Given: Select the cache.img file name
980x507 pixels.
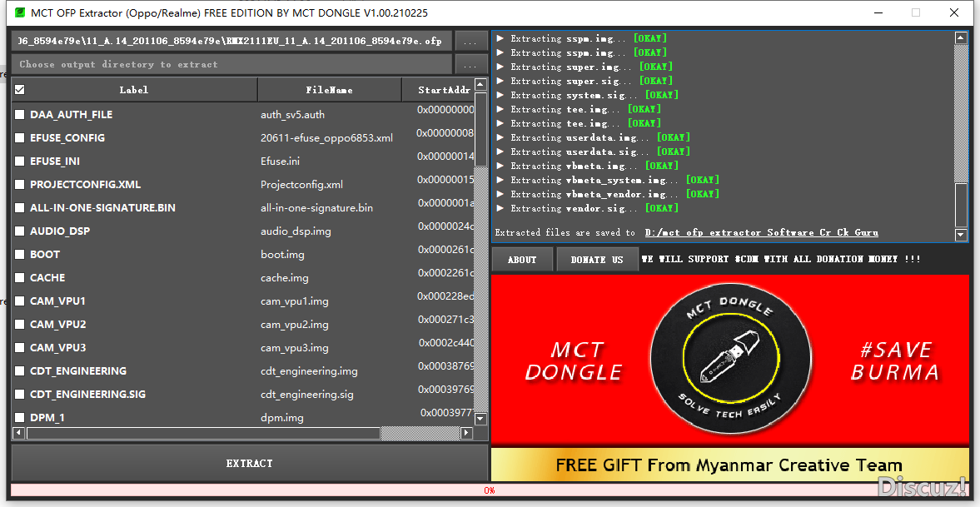Looking at the screenshot, I should pos(285,278).
